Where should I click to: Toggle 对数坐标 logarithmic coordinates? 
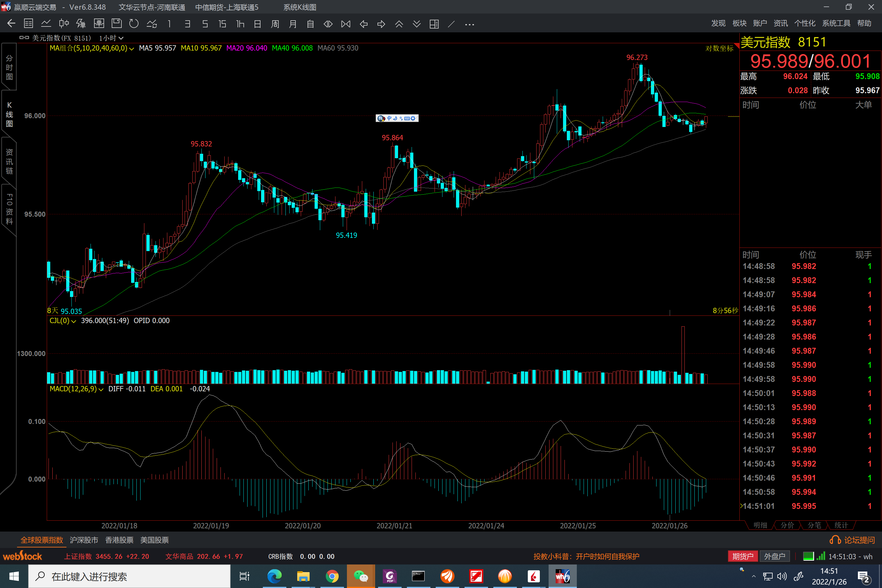point(719,49)
